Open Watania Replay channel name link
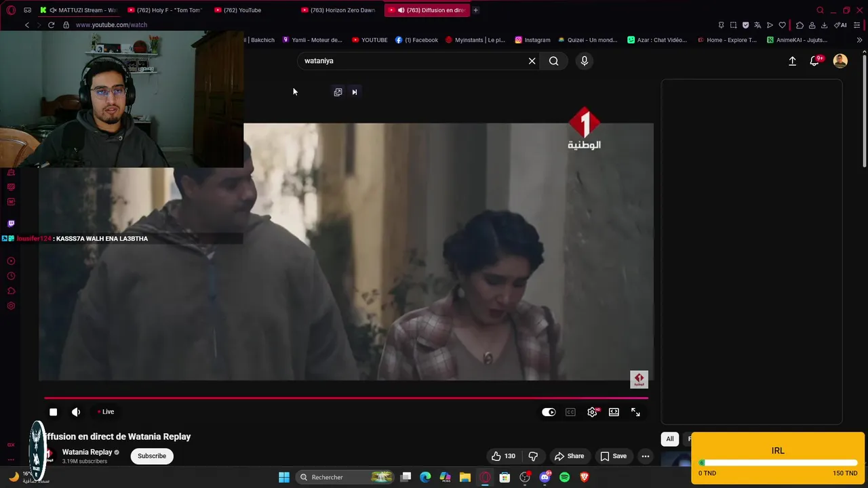The height and width of the screenshot is (488, 868). [87, 452]
